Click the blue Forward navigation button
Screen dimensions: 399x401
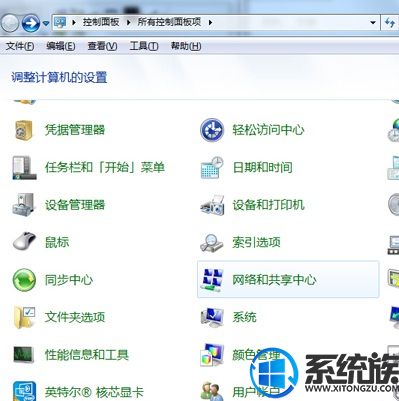31,23
